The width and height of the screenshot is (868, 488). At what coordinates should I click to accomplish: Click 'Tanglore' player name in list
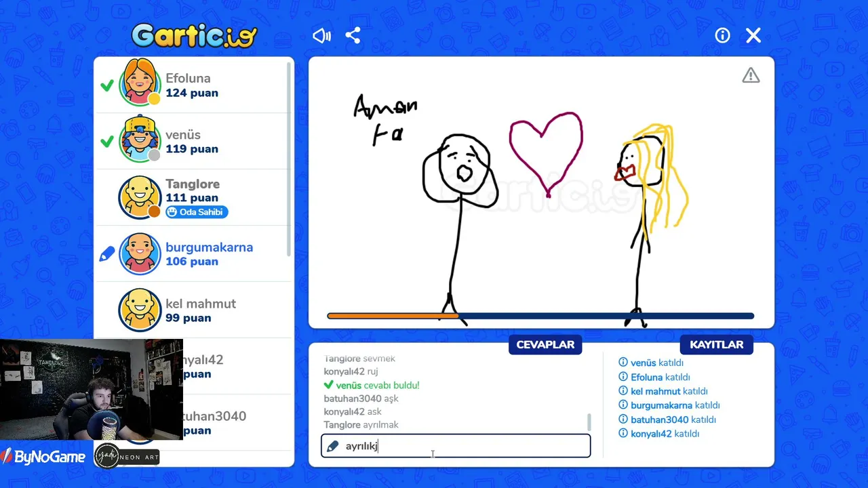(x=193, y=184)
